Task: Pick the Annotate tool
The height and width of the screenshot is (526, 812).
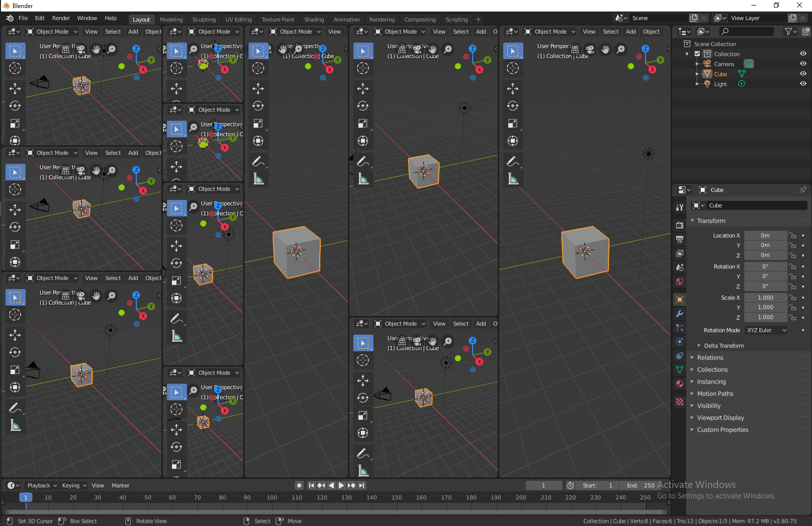Action: (x=15, y=407)
